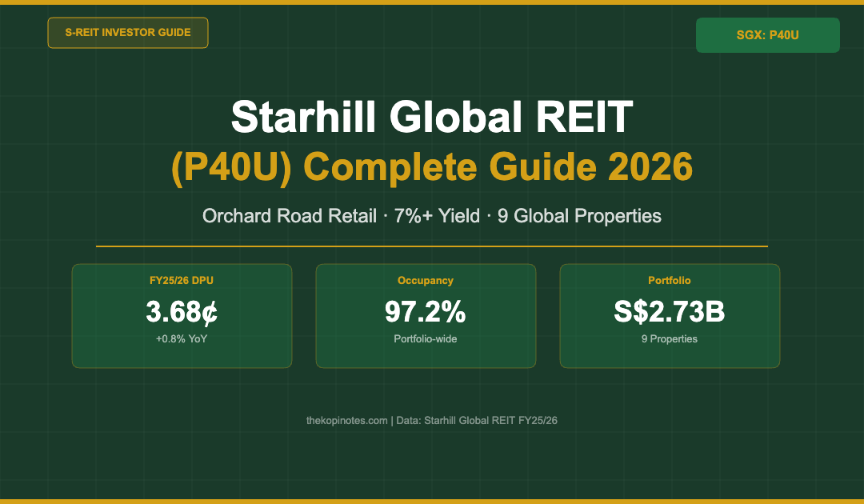
Task: Click the SGX: P40U ticker badge
Action: (x=767, y=35)
